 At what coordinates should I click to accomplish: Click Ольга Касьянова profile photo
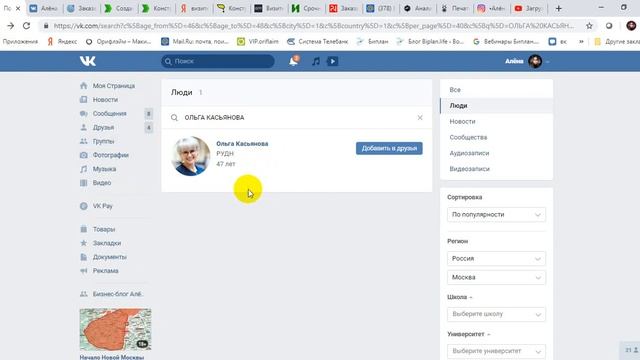tap(191, 156)
